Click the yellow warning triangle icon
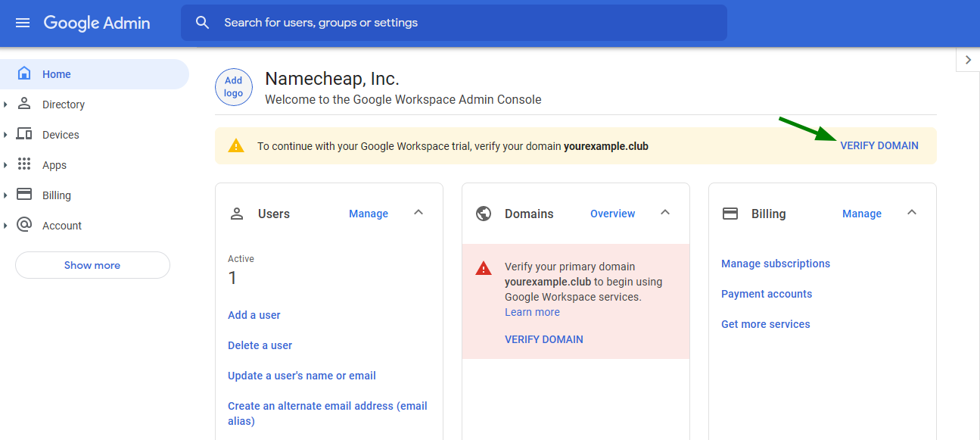The width and height of the screenshot is (980, 440). tap(236, 145)
